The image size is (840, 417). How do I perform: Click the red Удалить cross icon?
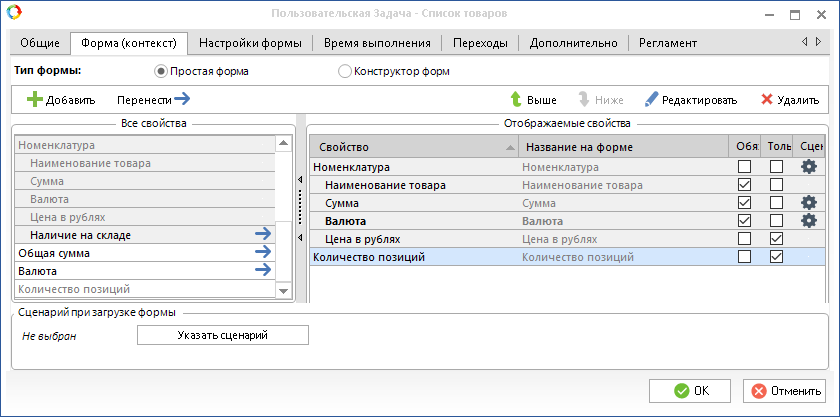pos(767,100)
